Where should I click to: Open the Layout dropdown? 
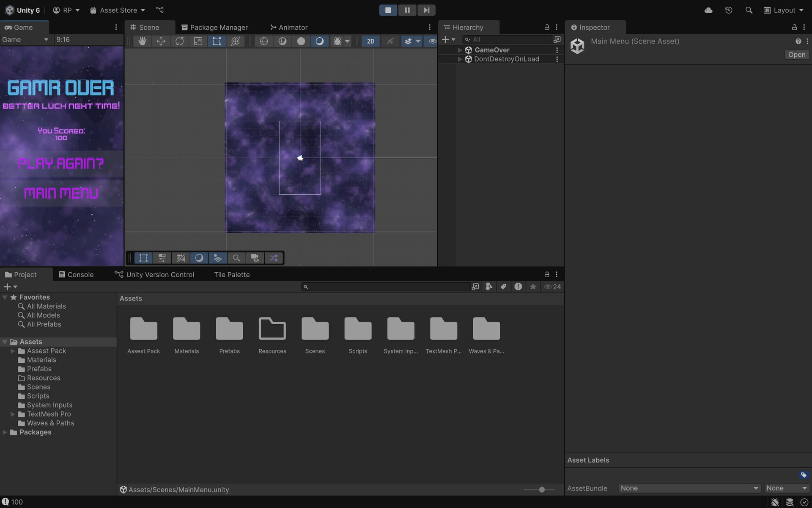click(784, 10)
